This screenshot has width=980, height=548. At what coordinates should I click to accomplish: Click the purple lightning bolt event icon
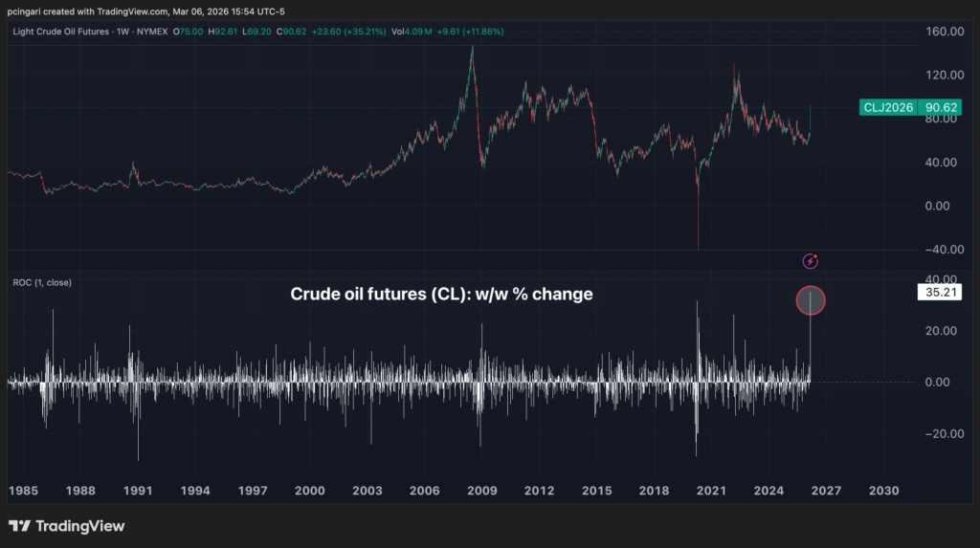pos(811,261)
